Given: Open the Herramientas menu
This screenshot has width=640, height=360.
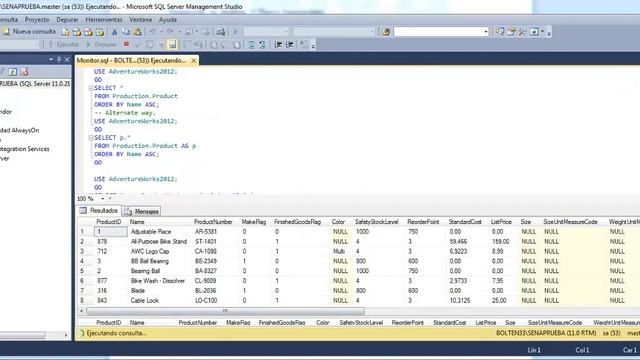Looking at the screenshot, I should coord(104,20).
